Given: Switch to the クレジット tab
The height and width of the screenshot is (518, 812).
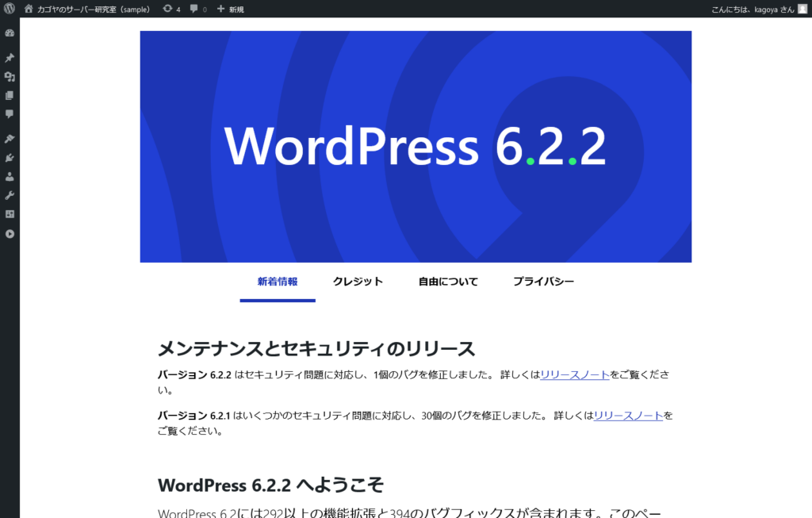Looking at the screenshot, I should pos(358,282).
